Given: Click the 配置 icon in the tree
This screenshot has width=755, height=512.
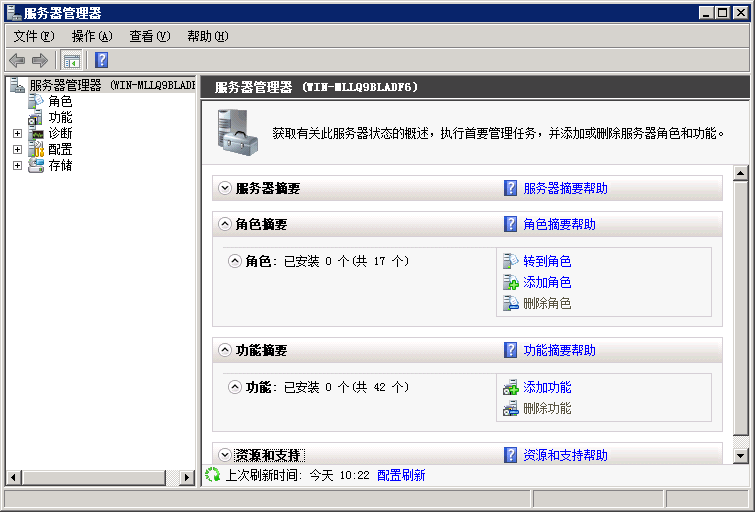Looking at the screenshot, I should (x=36, y=149).
